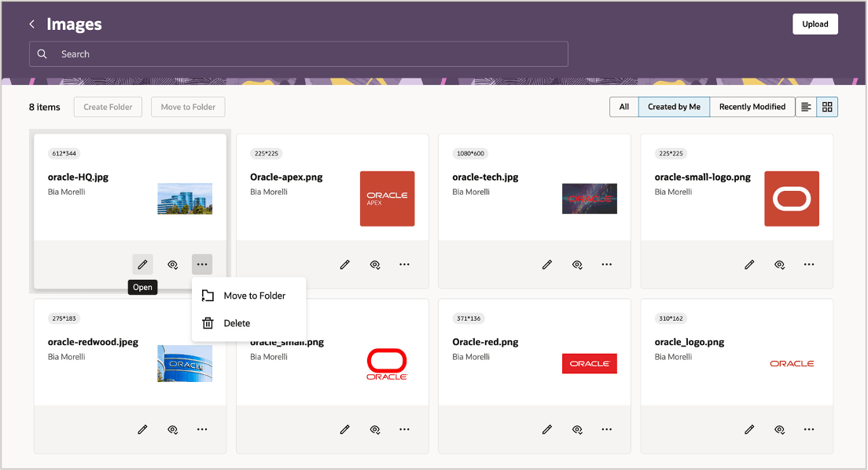Click the oracle-tech.jpg dark thumbnail
Image resolution: width=868 pixels, height=470 pixels.
coord(590,199)
